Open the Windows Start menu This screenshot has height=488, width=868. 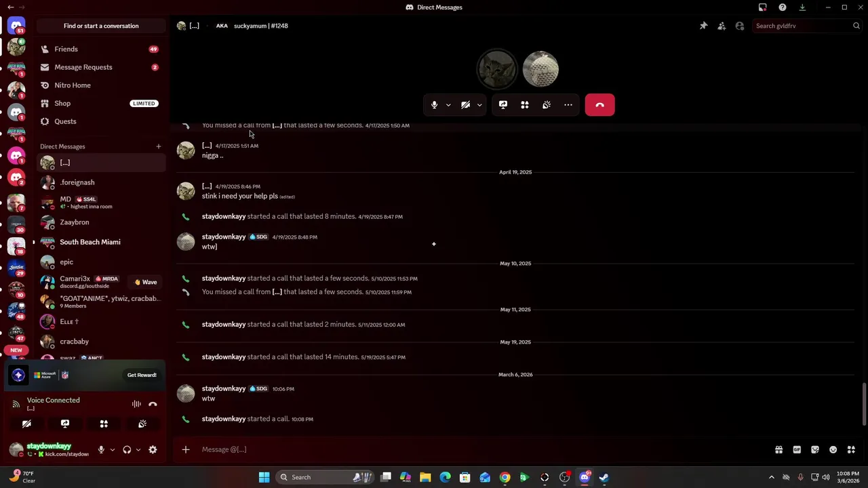tap(264, 477)
